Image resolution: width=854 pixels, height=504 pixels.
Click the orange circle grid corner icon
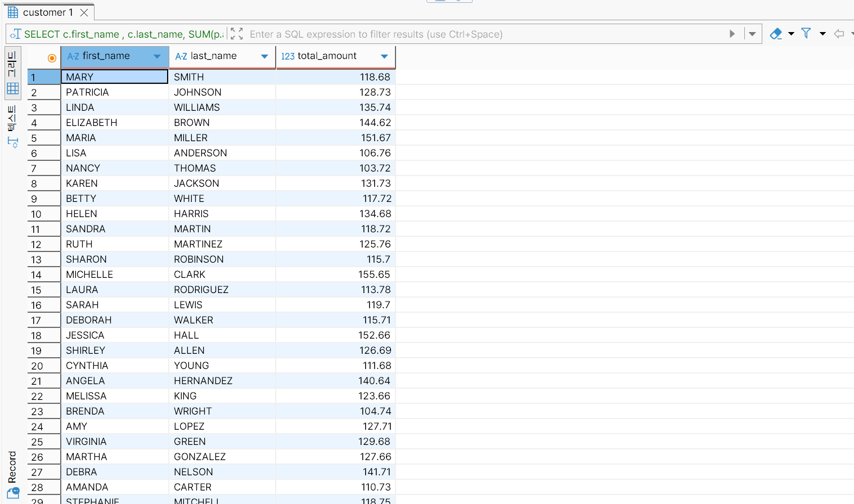pos(52,57)
